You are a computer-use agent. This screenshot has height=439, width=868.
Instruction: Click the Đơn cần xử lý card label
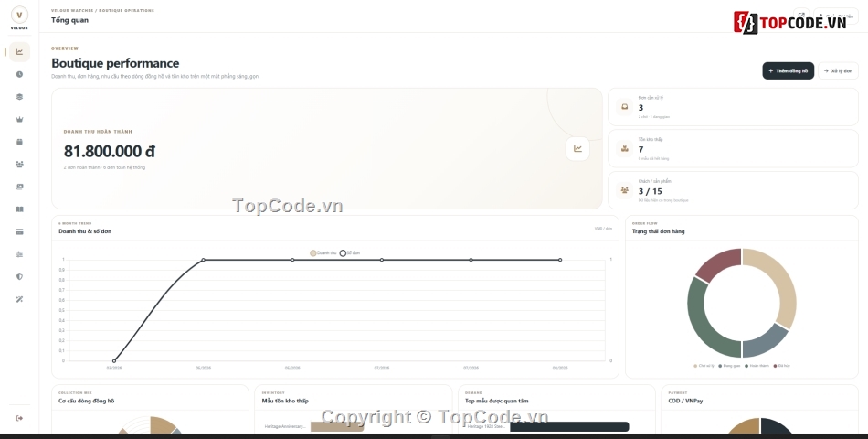[x=651, y=98]
